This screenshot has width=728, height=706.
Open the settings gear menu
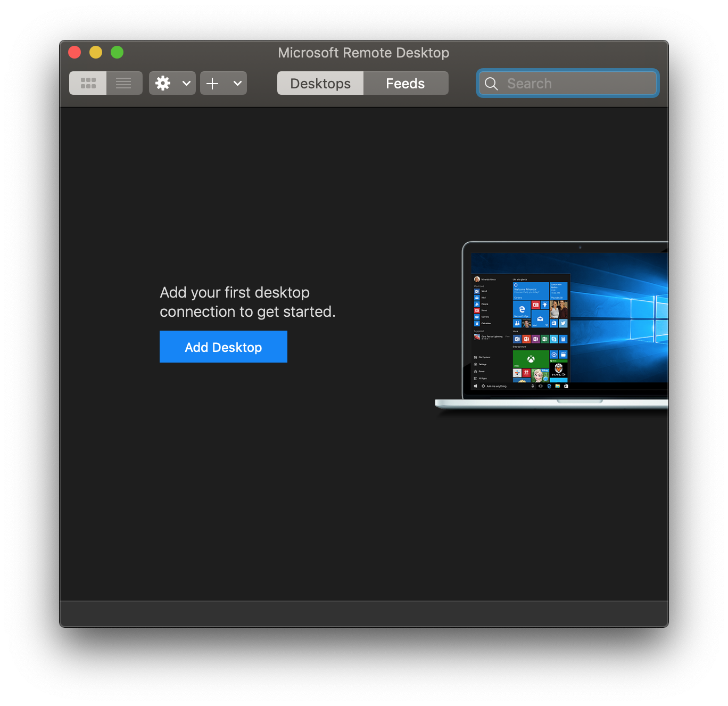(163, 83)
